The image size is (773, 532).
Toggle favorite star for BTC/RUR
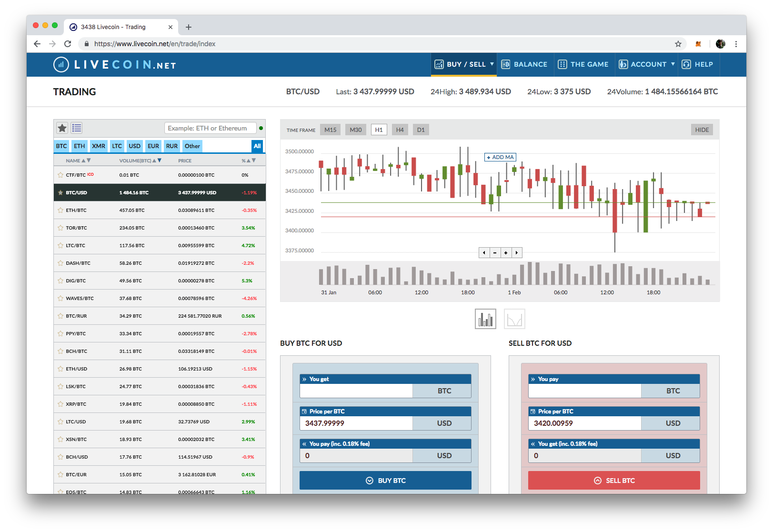click(x=60, y=316)
